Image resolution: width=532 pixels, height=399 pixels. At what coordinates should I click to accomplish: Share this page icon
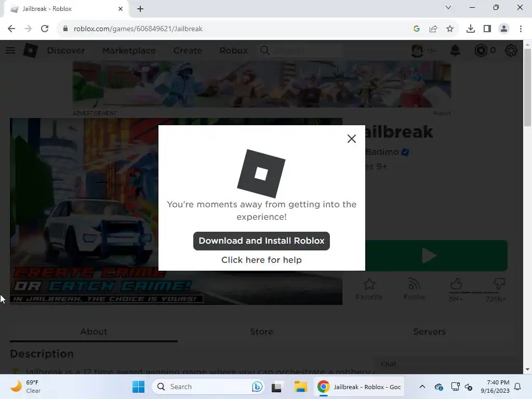click(x=433, y=29)
